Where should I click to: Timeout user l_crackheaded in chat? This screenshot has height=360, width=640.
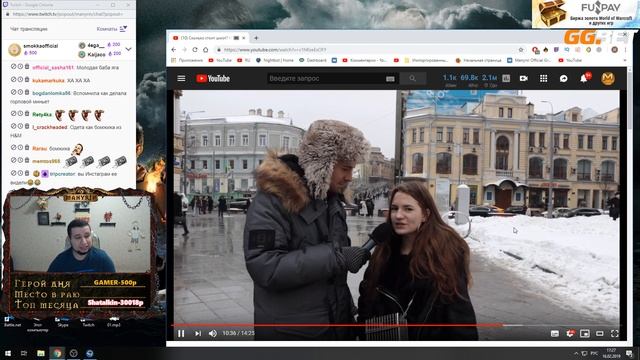point(20,126)
